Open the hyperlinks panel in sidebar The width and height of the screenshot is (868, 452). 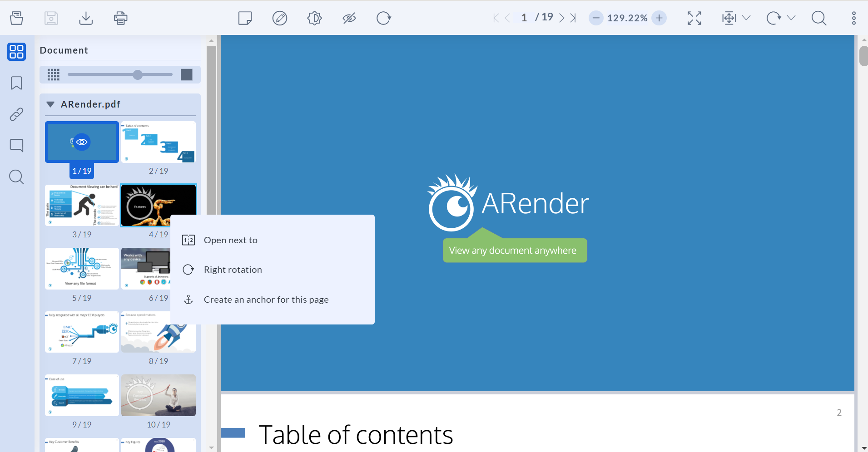click(x=16, y=114)
